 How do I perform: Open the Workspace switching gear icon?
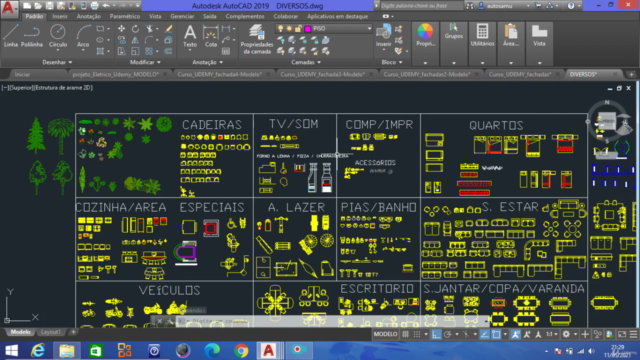pyautogui.click(x=566, y=334)
